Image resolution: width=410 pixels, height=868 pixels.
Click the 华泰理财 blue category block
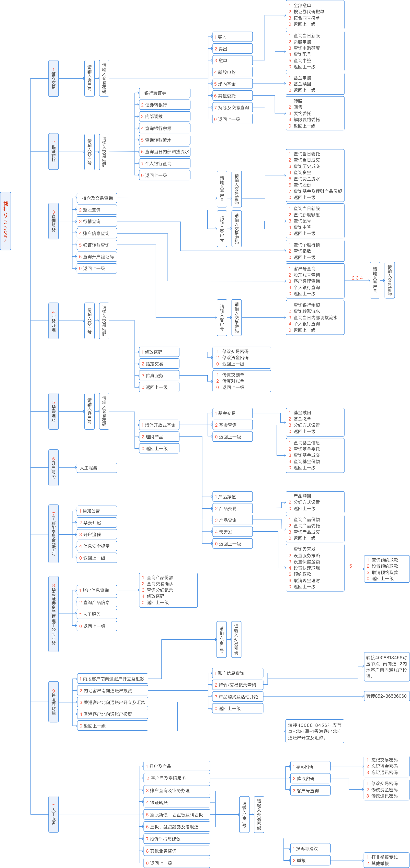point(54,411)
